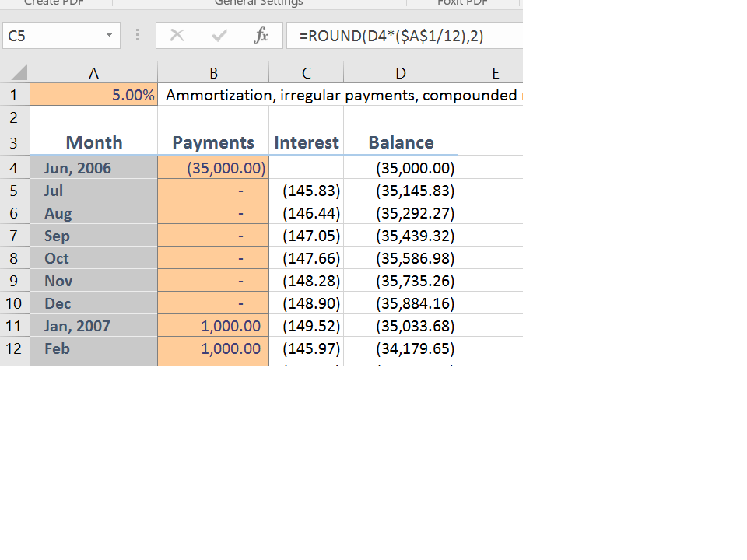Screen dimensions: 747x560
Task: Click the (146.44) interest cell
Action: [x=307, y=213]
